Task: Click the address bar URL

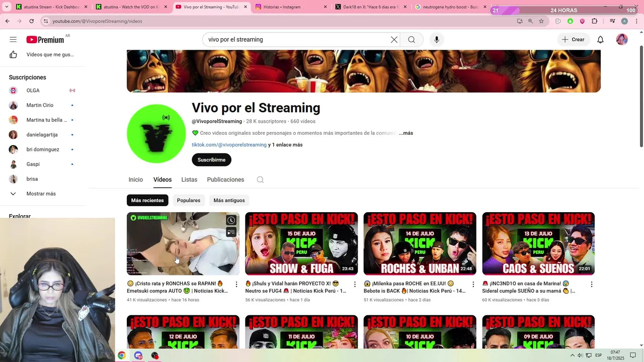Action: click(x=97, y=21)
